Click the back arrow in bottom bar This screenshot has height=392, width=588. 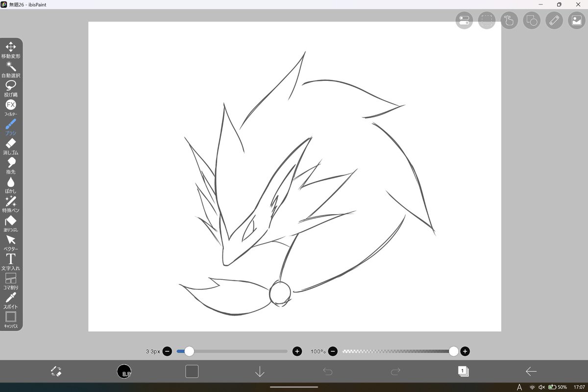point(531,371)
